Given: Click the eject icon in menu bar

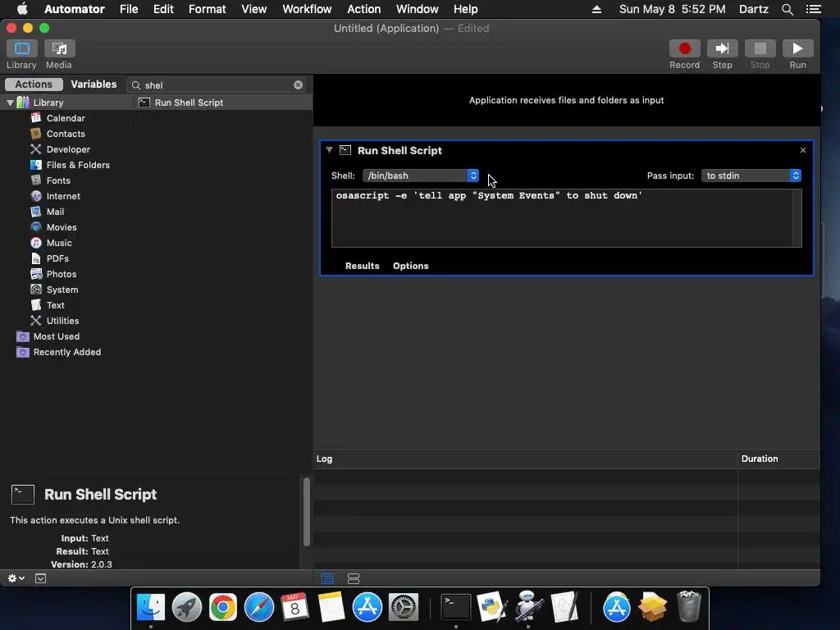Looking at the screenshot, I should (596, 9).
